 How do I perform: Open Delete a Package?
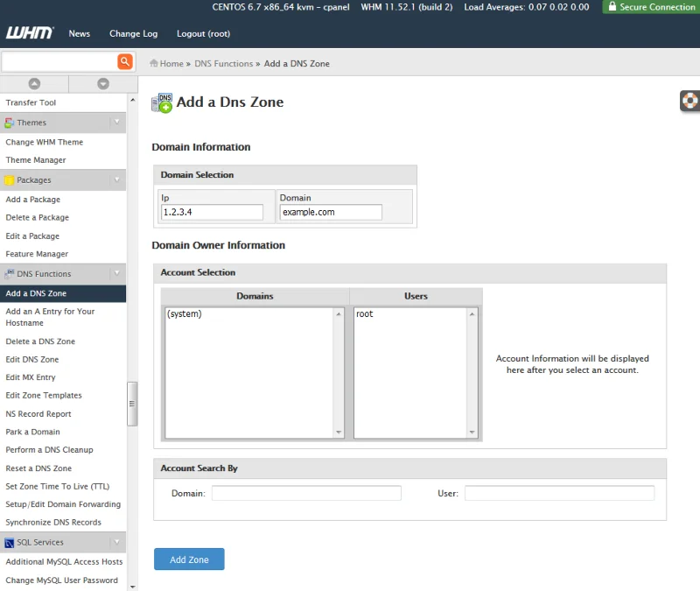tap(37, 217)
